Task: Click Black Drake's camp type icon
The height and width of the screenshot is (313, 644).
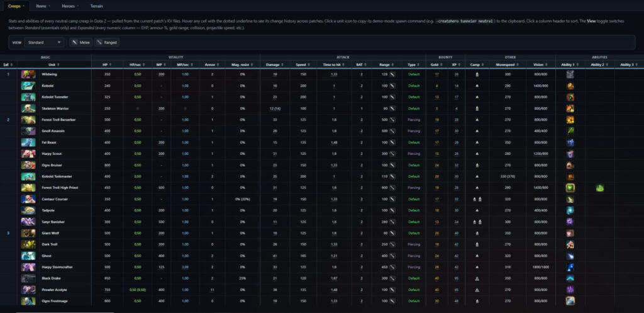Action: [x=477, y=278]
